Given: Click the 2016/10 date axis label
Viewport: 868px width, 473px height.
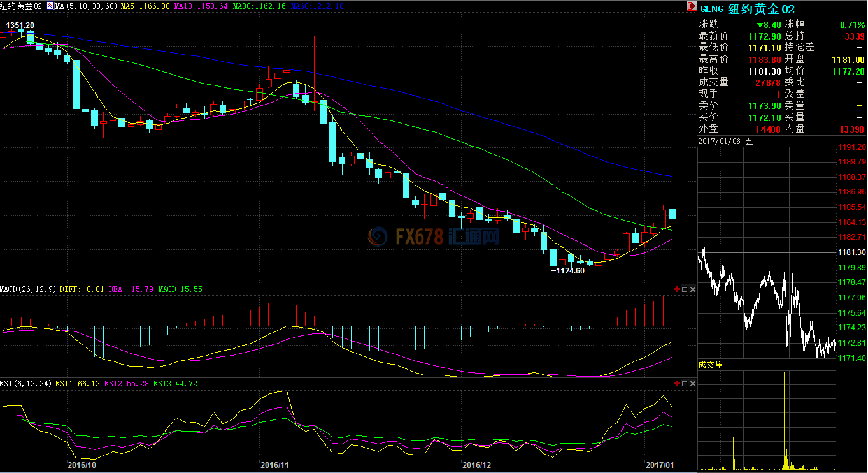Looking at the screenshot, I should pos(82,465).
